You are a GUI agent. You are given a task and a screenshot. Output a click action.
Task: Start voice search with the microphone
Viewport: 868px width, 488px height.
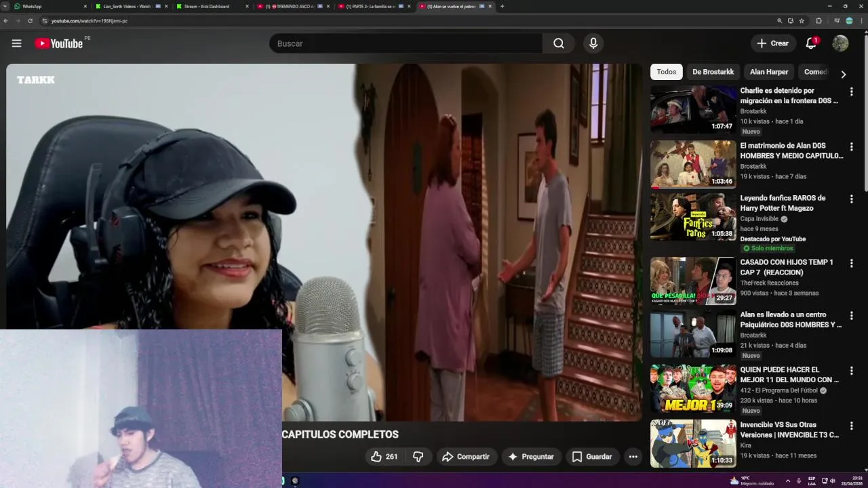593,43
